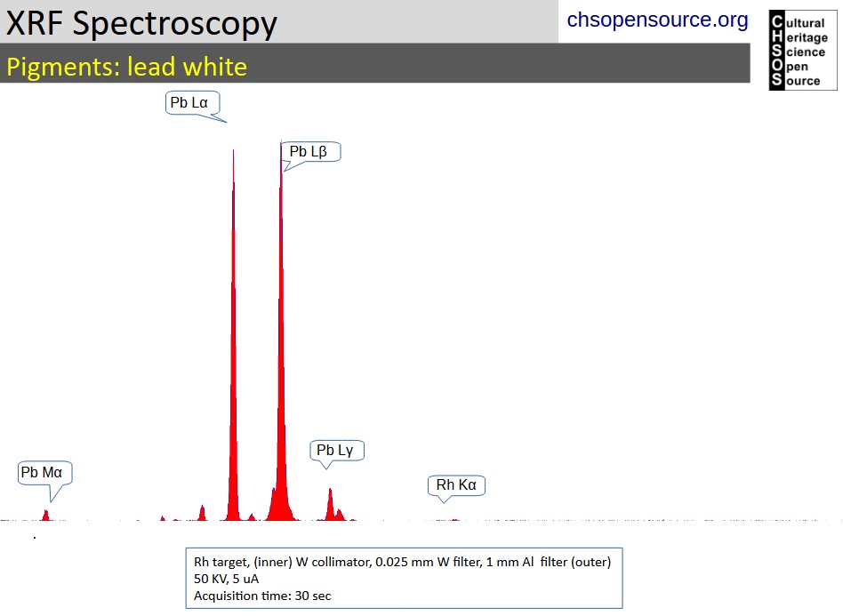Viewport: 843px width, 616px height.
Task: Select the XRF Spectroscopy title text
Action: click(x=140, y=24)
